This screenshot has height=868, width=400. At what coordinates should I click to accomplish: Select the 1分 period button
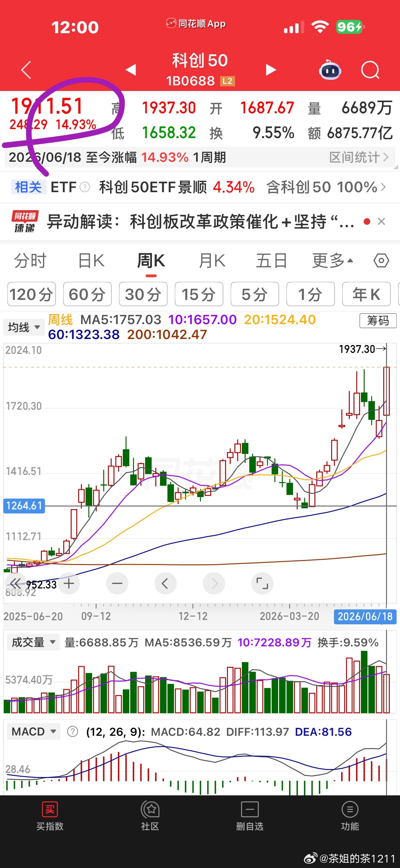(x=310, y=294)
